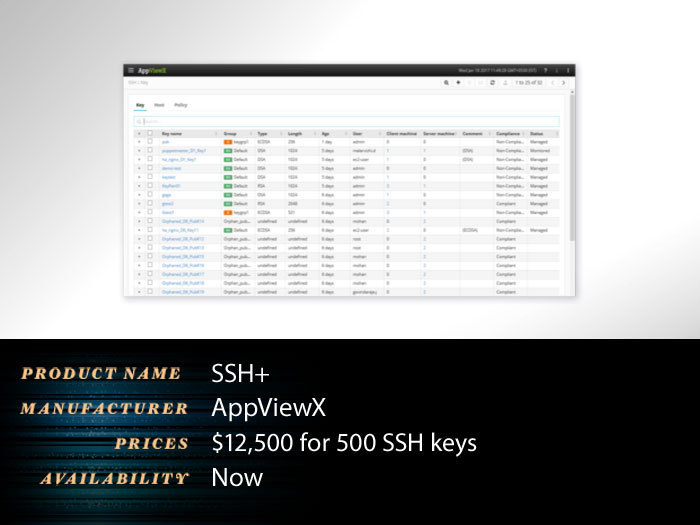Open the puppetmaster_SY_Key7 key link

tap(184, 151)
